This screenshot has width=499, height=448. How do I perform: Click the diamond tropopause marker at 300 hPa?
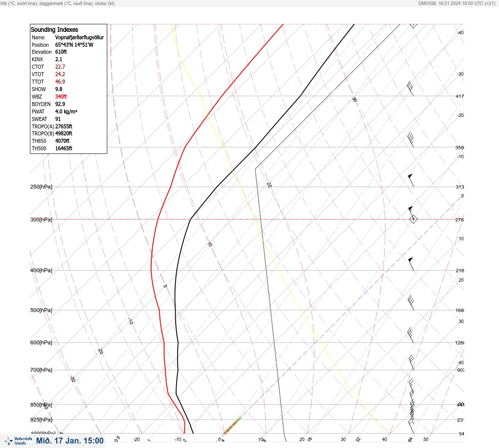[413, 219]
